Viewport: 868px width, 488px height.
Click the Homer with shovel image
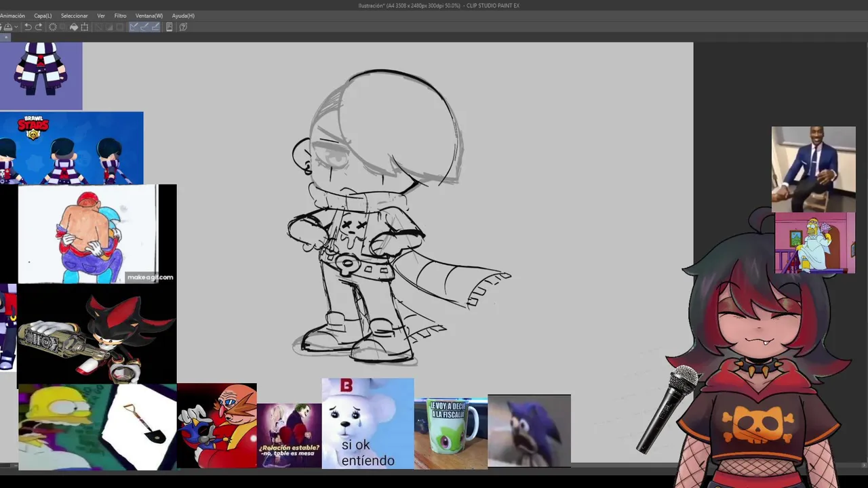97,427
